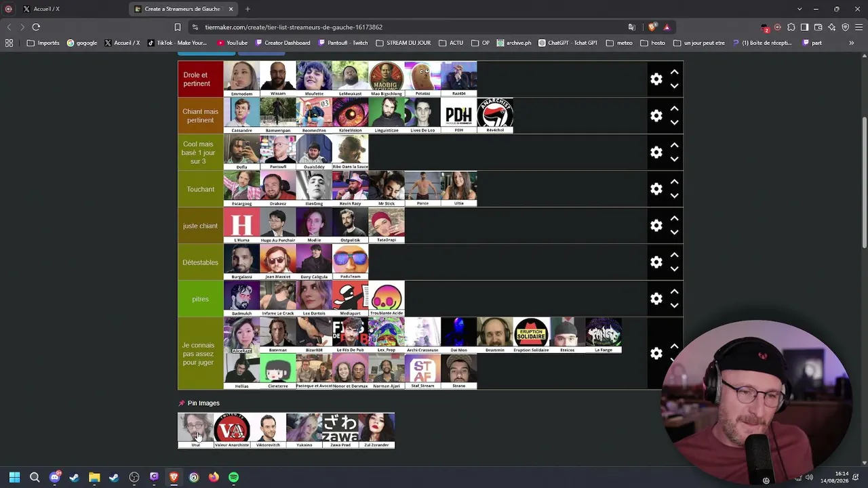Screen dimensions: 868x488
Task: Select the Valeur Anarchiste thumbnail
Action: (232, 430)
